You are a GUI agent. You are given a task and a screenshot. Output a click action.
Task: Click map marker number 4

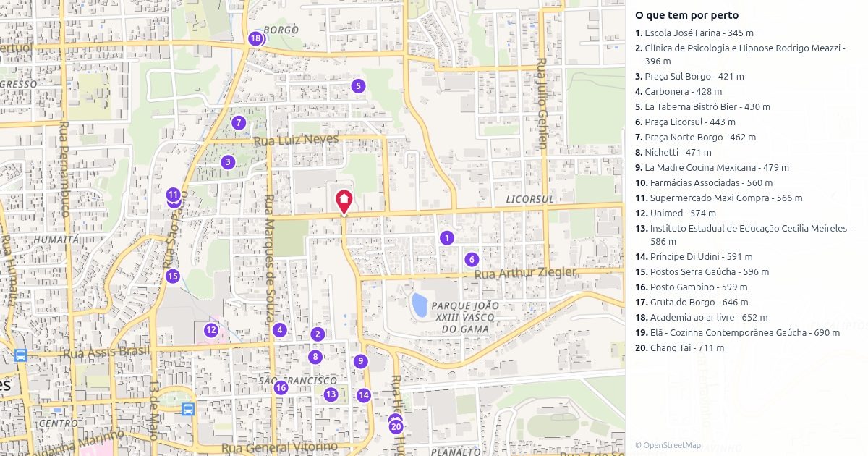pyautogui.click(x=280, y=330)
